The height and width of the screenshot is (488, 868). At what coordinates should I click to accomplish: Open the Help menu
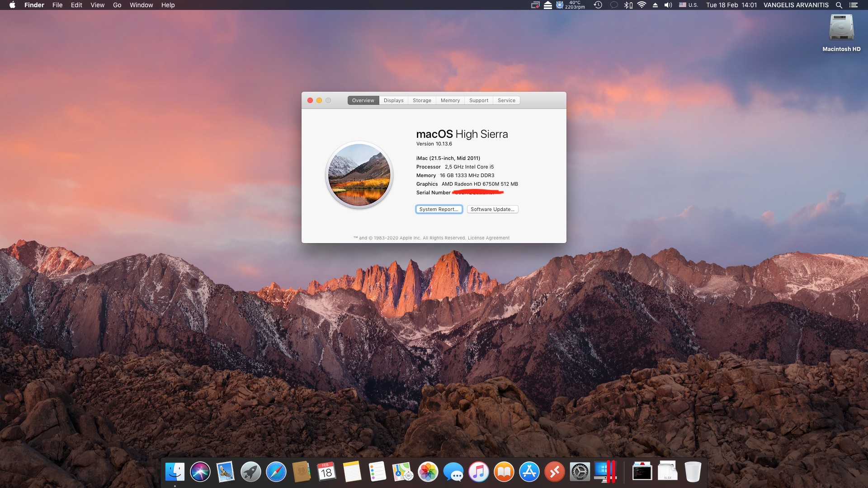coord(168,5)
